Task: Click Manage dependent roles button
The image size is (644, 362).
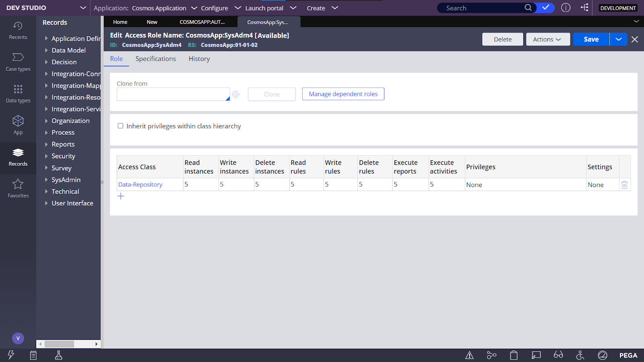Action: click(343, 94)
